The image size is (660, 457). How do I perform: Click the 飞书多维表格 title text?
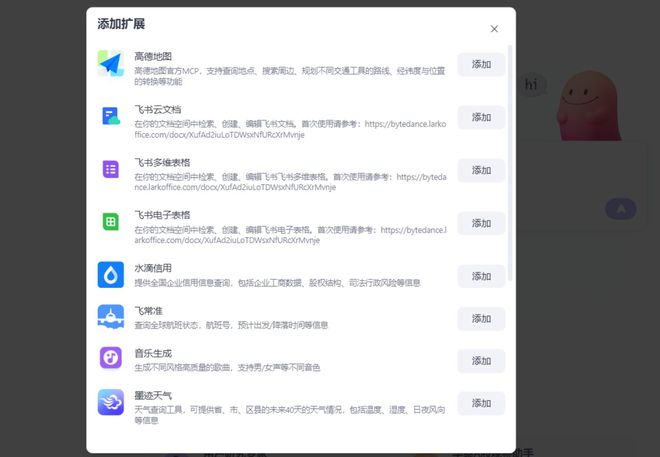pos(162,162)
